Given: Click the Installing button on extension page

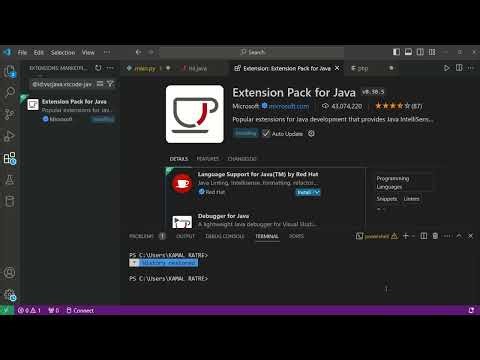Looking at the screenshot, I should (x=246, y=133).
